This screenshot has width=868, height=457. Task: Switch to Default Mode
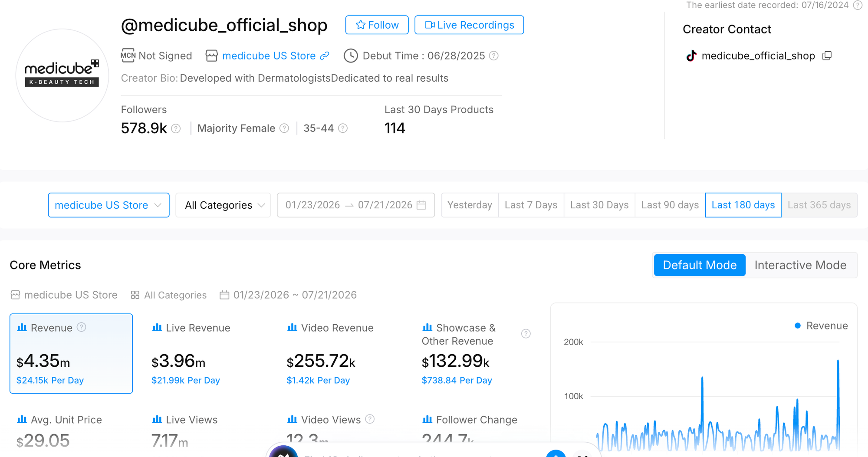pos(700,265)
